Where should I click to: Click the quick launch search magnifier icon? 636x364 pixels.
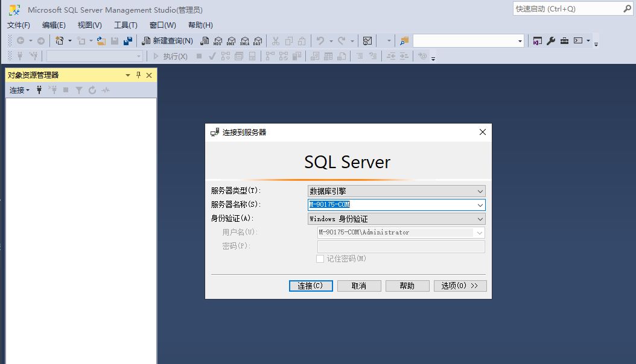[x=627, y=8]
